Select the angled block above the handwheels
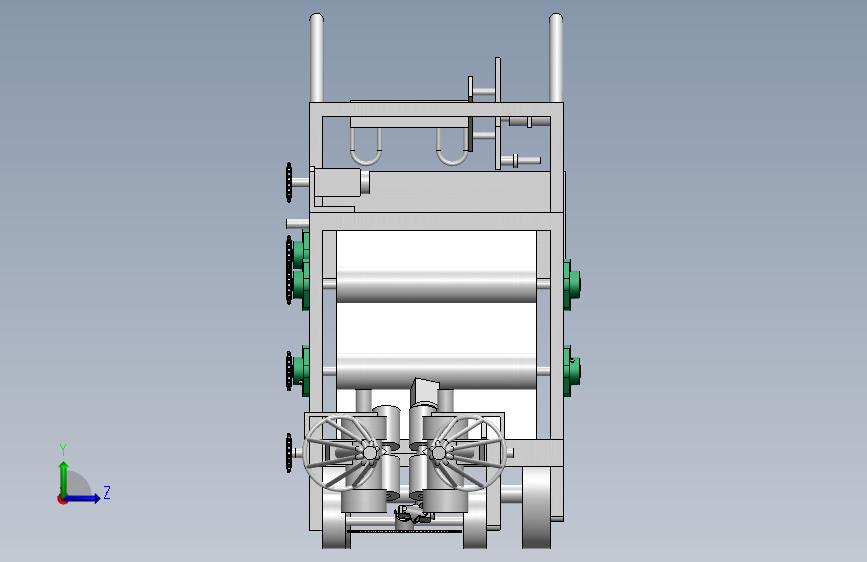867x562 pixels. pyautogui.click(x=425, y=391)
